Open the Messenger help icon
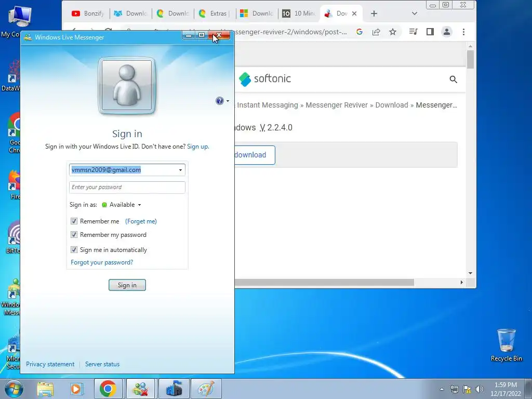532x399 pixels. tap(220, 101)
